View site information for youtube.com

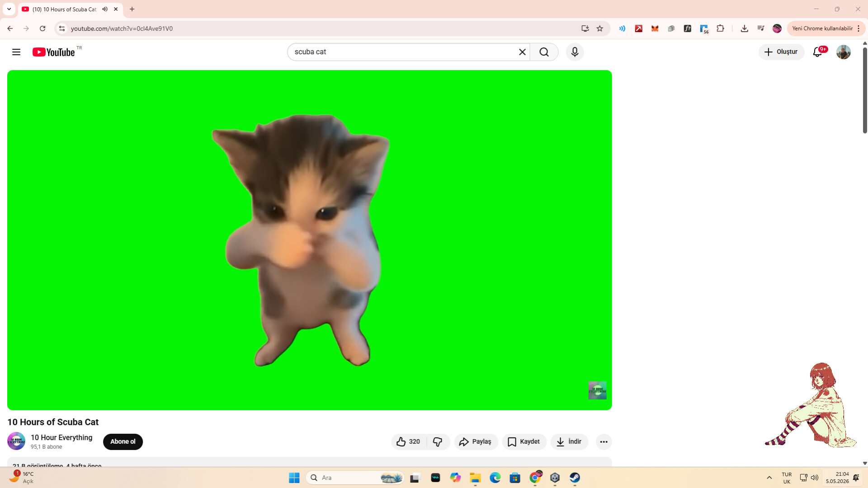pos(62,28)
